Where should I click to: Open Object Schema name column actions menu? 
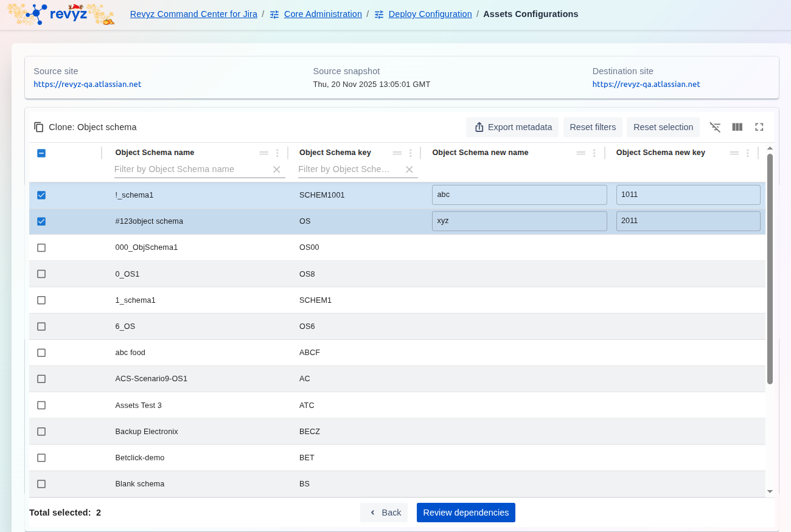coord(277,153)
